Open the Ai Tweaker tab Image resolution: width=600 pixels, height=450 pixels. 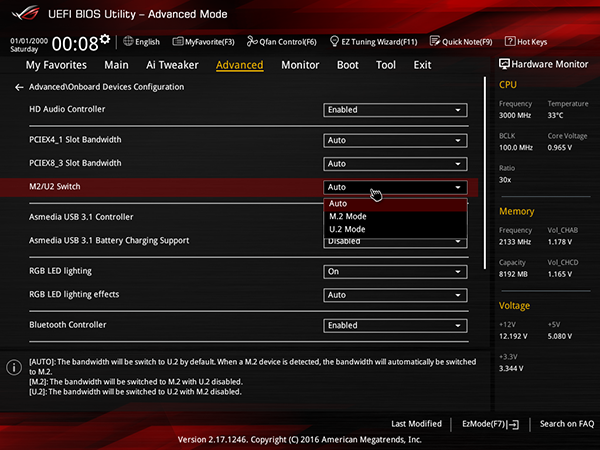tap(172, 65)
